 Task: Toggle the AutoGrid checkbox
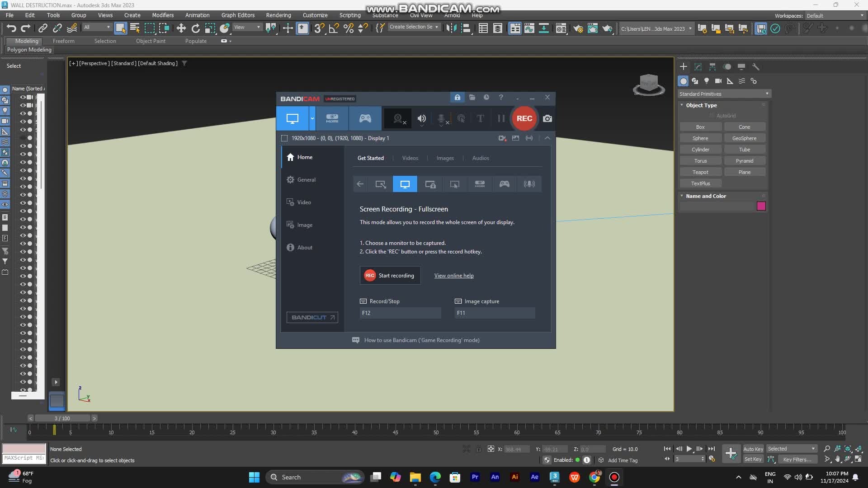tap(712, 116)
